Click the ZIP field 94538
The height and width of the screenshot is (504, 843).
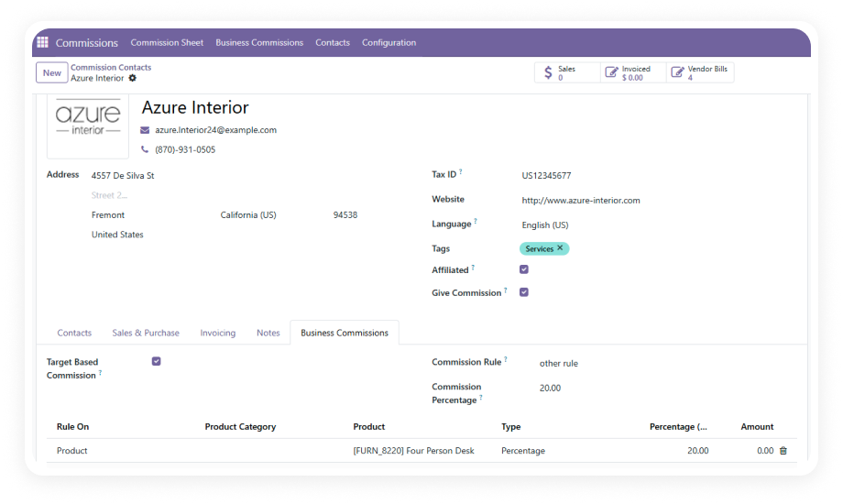[x=345, y=214]
